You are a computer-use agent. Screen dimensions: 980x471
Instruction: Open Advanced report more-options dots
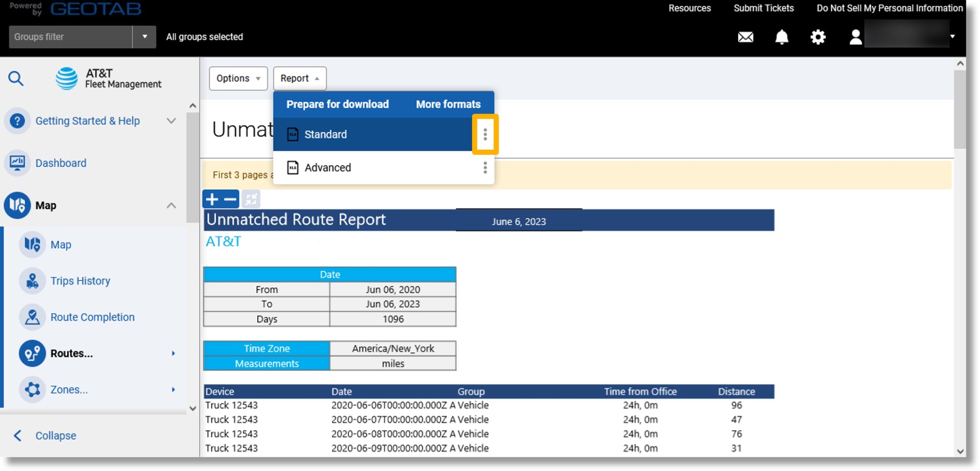[x=485, y=168]
